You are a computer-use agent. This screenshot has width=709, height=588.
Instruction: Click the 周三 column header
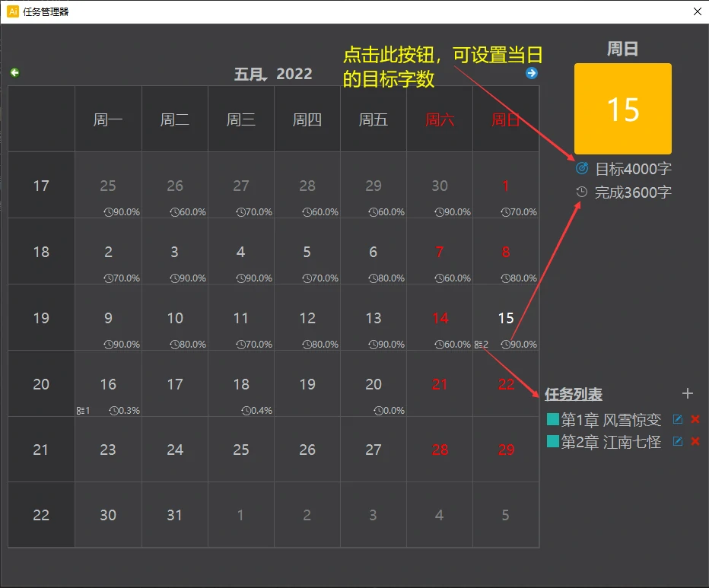click(241, 119)
